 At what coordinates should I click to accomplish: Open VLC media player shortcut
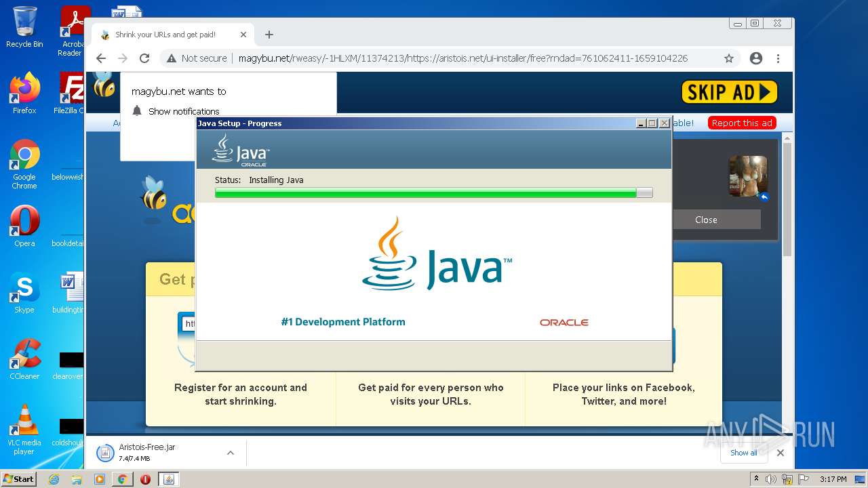(24, 430)
